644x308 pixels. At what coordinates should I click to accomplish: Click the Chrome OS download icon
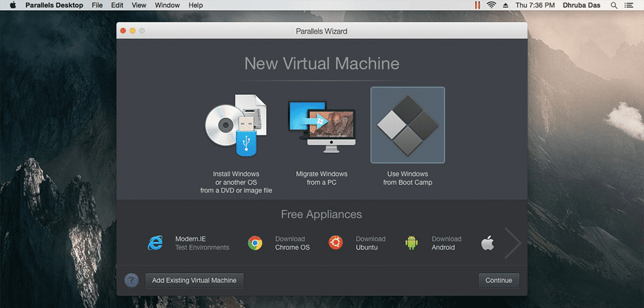[x=255, y=243]
